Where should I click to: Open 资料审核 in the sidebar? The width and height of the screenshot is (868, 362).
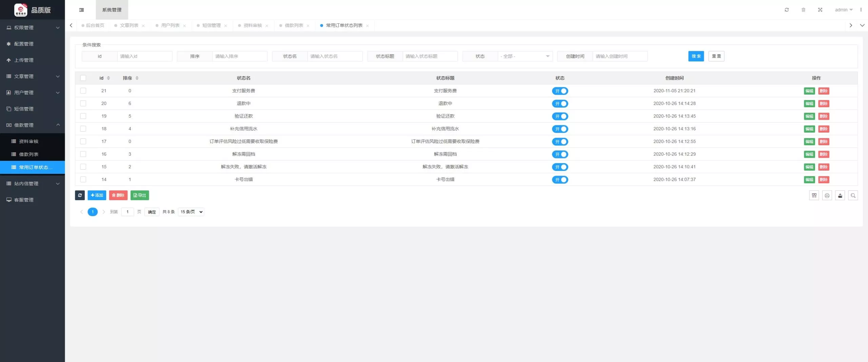29,141
